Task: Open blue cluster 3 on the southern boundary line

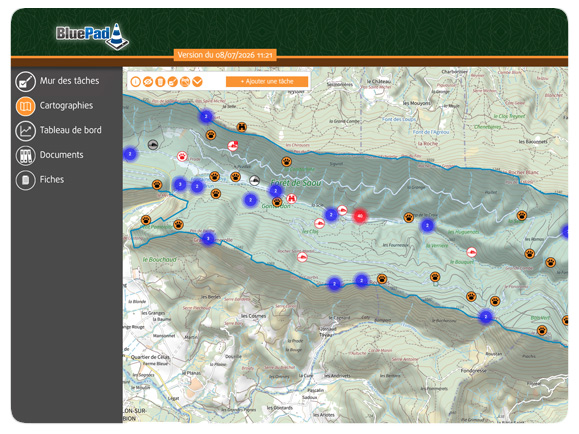Action: (x=208, y=239)
